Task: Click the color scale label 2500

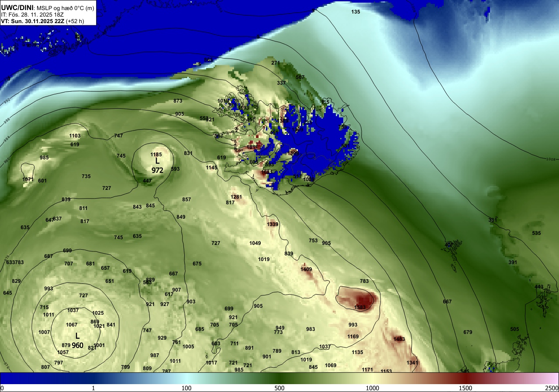Action: 552,388
